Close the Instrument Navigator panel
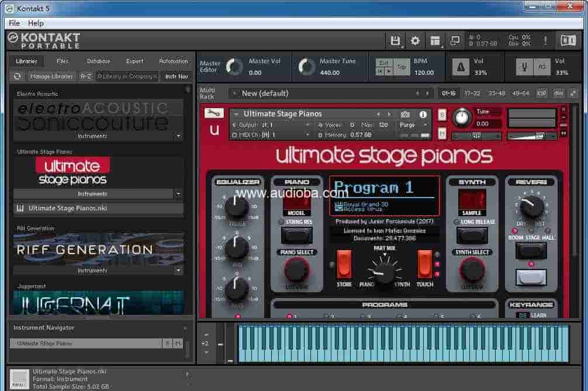588x391 pixels. click(185, 328)
